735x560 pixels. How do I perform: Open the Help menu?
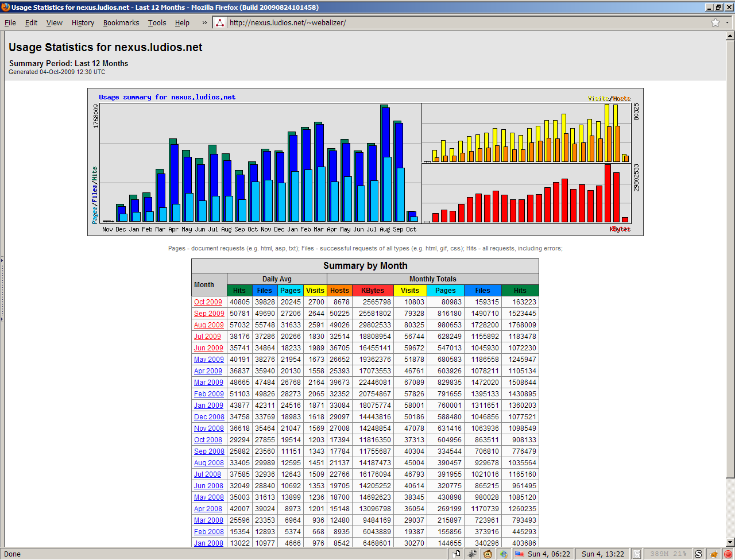pos(183,23)
